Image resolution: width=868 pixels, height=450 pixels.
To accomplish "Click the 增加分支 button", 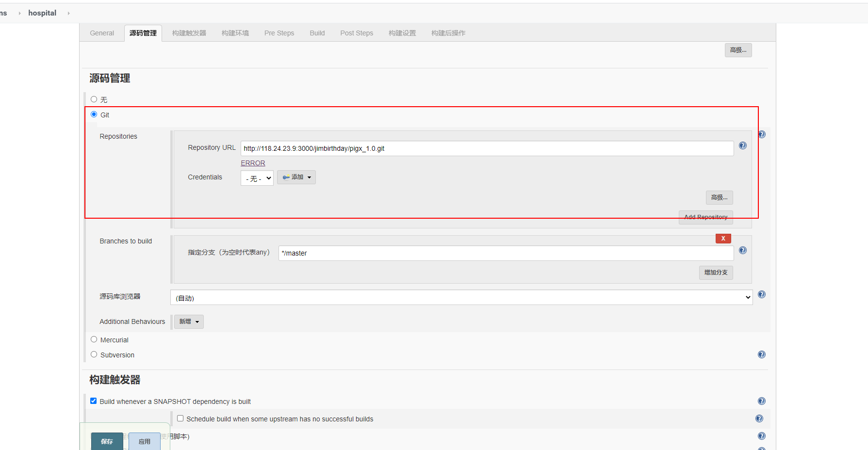I will pos(716,273).
